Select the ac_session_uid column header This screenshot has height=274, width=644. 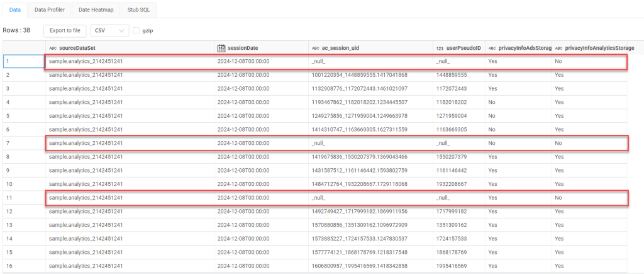[370, 48]
